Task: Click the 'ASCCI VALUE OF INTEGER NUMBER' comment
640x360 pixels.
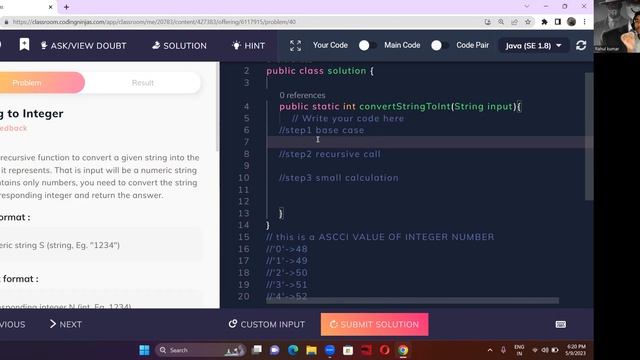Action: 380,237
